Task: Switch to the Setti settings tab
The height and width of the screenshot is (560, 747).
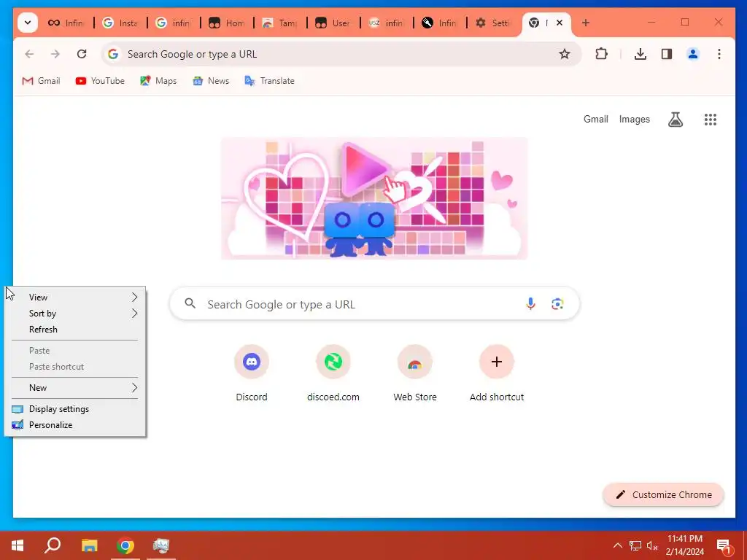Action: 494,23
